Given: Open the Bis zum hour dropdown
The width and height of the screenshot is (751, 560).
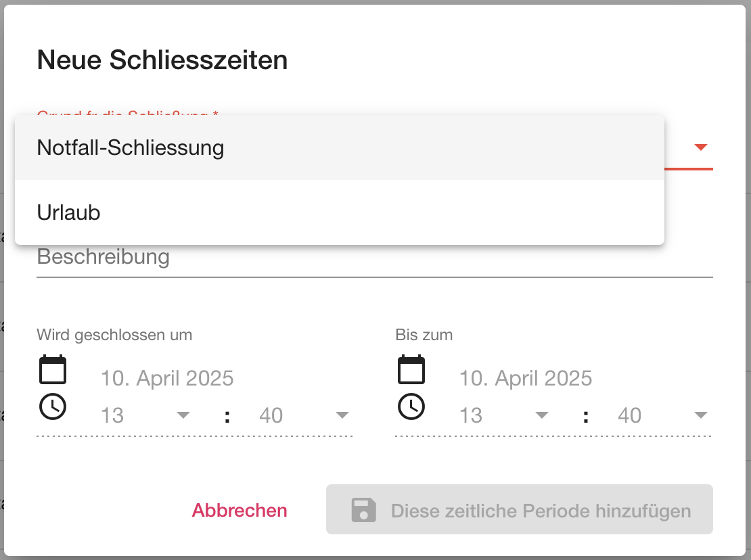Looking at the screenshot, I should click(x=541, y=415).
